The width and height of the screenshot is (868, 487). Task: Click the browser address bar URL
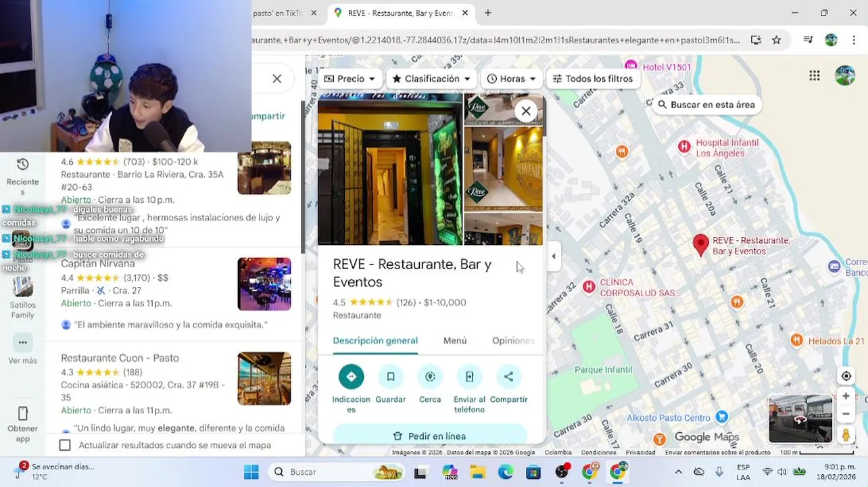497,40
